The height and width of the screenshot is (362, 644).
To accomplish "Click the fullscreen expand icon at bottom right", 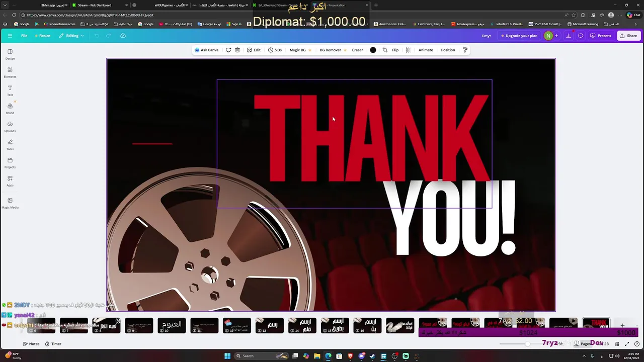I will coord(627,344).
